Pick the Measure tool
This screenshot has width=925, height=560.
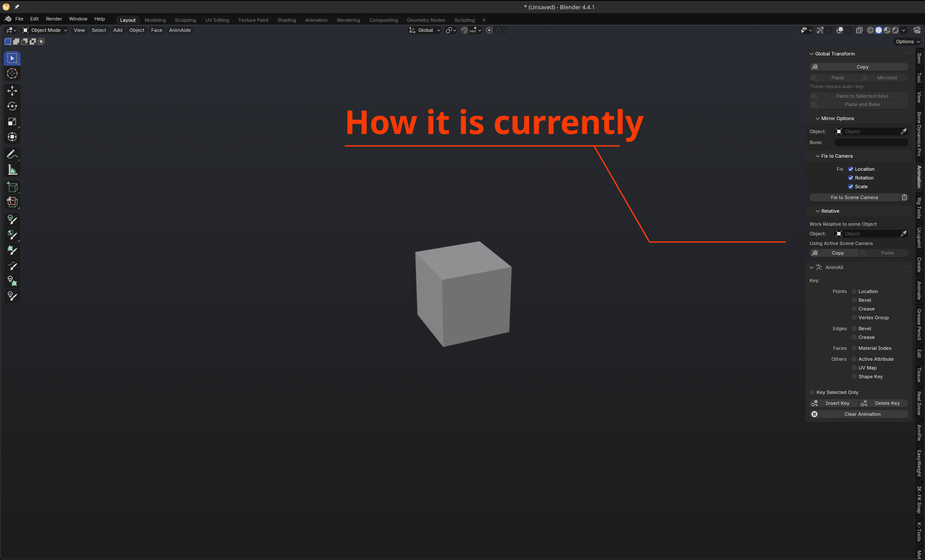pyautogui.click(x=12, y=170)
